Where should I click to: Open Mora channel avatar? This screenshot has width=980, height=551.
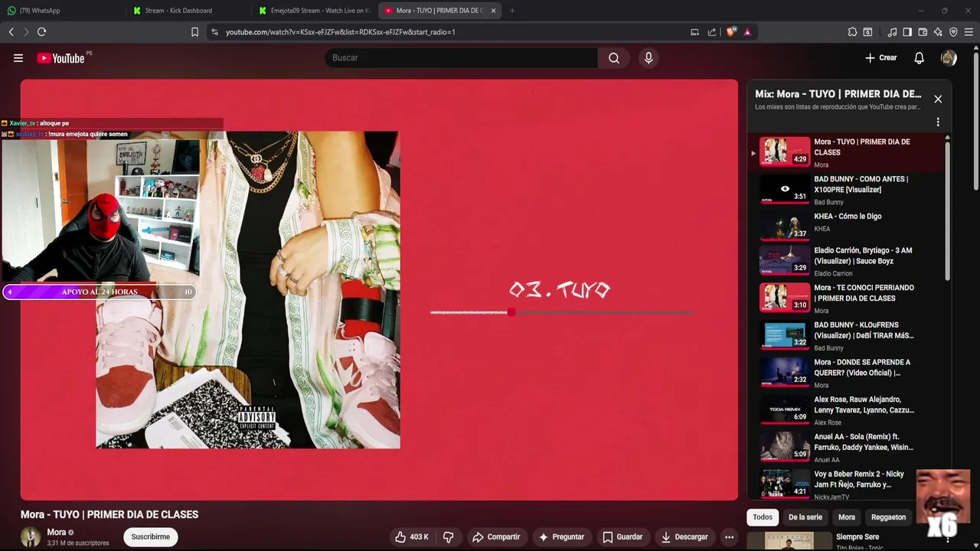[x=31, y=537]
